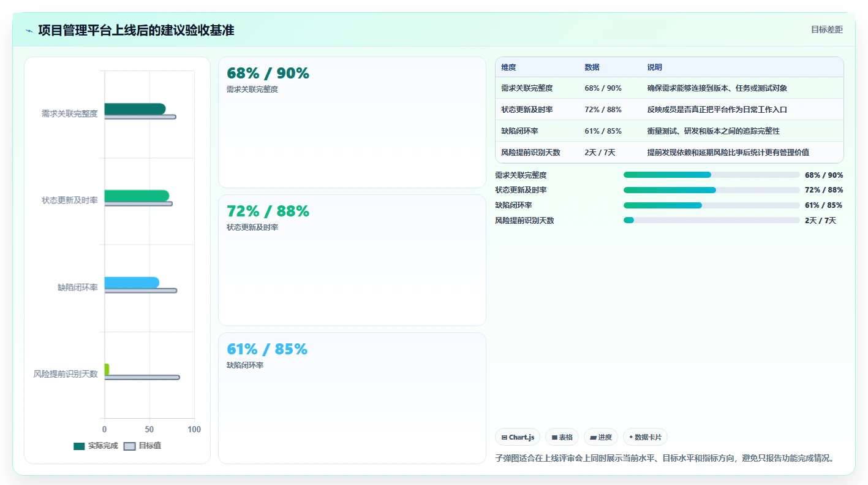Viewport: 868px width, 485px height.
Task: Click description 确保需求能够连接到版本、任务或测试对象
Action: pyautogui.click(x=717, y=88)
